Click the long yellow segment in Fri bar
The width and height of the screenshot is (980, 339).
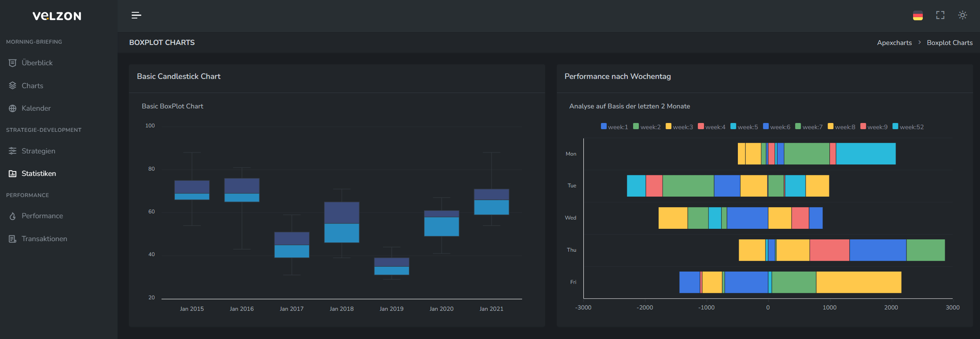858,282
